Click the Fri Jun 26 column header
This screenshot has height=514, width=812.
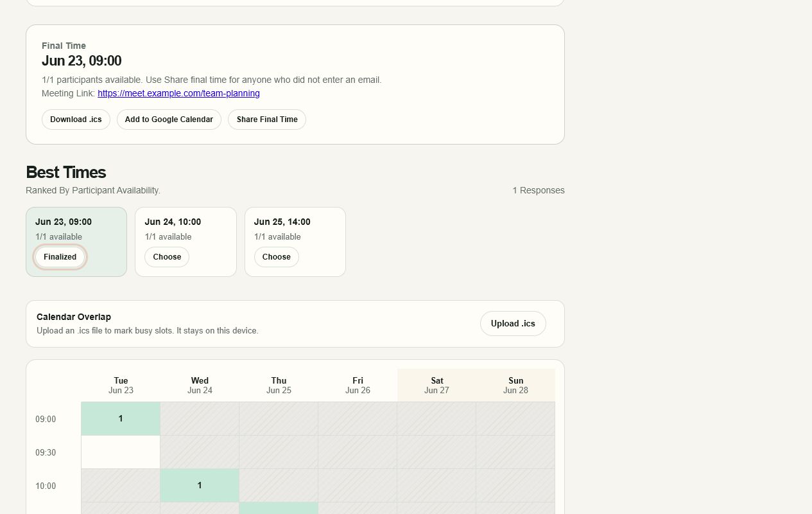[x=358, y=385]
